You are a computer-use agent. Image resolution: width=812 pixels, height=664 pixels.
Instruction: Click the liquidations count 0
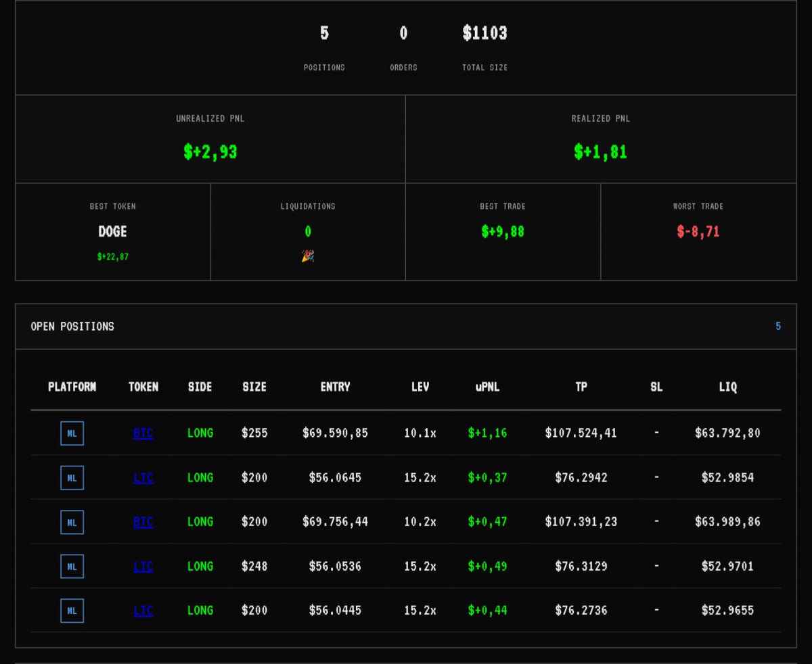coord(308,231)
